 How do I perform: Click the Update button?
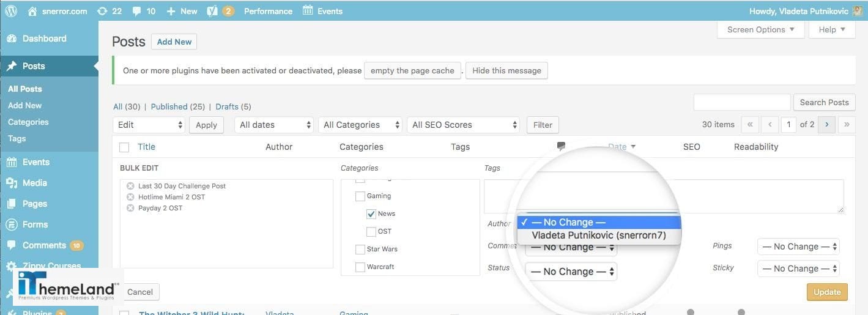pos(827,292)
